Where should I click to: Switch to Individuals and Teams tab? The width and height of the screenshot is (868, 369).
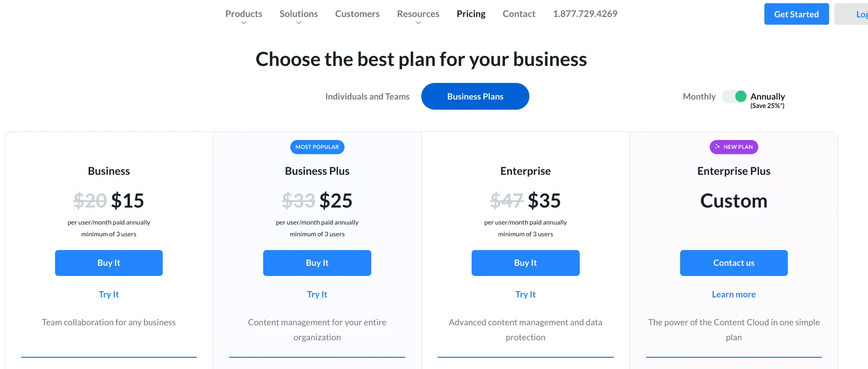pos(367,96)
